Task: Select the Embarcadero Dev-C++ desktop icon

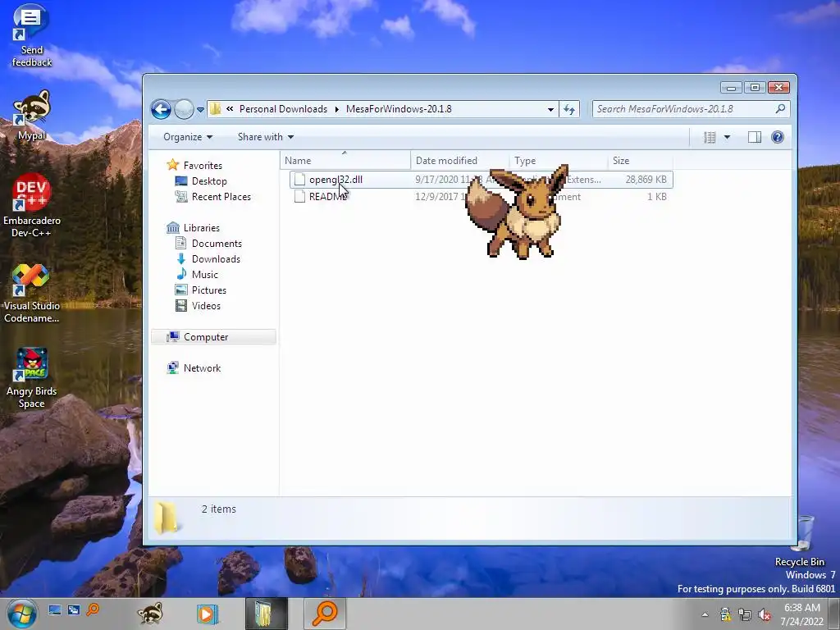Action: coord(32,205)
